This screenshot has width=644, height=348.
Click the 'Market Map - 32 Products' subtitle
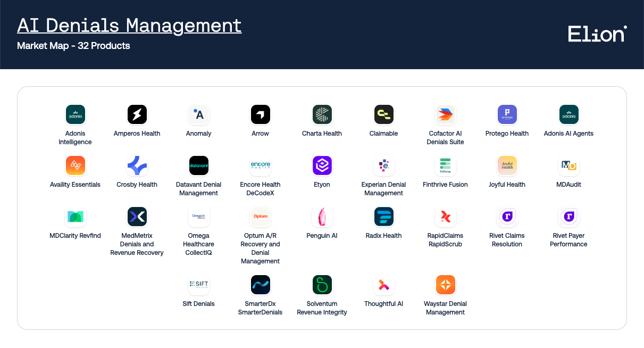pos(73,46)
